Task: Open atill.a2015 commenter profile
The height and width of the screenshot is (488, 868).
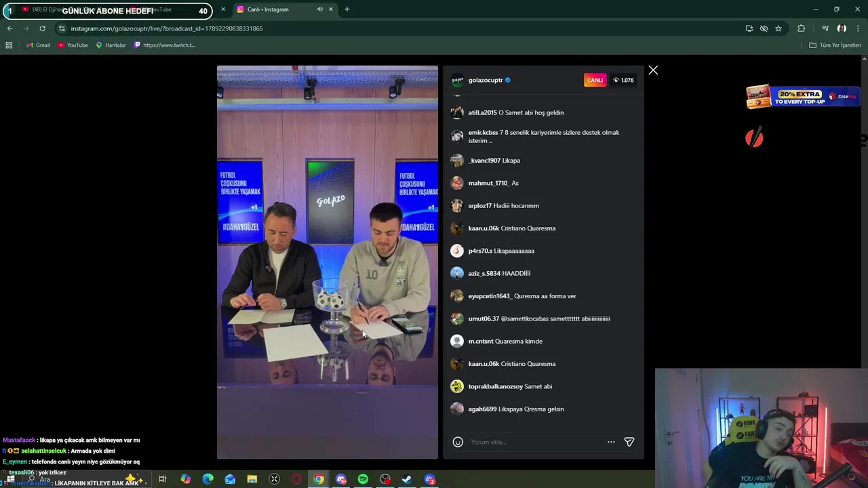Action: click(482, 113)
